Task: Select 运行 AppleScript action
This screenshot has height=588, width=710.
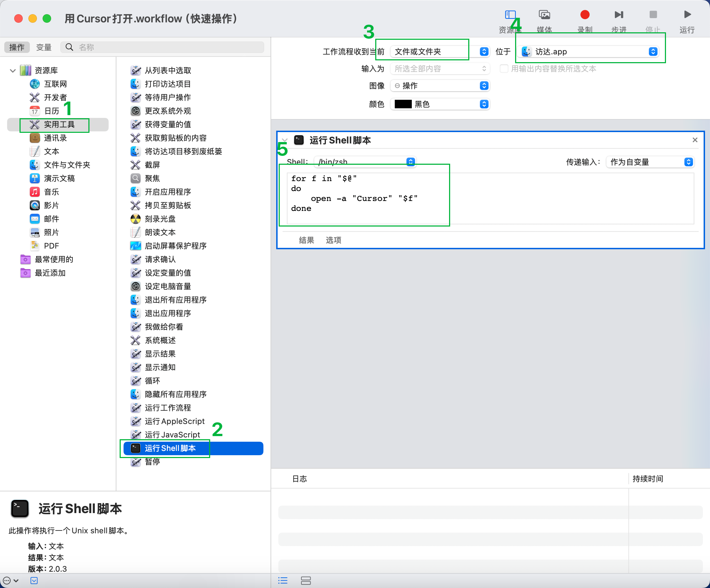Action: tap(174, 421)
